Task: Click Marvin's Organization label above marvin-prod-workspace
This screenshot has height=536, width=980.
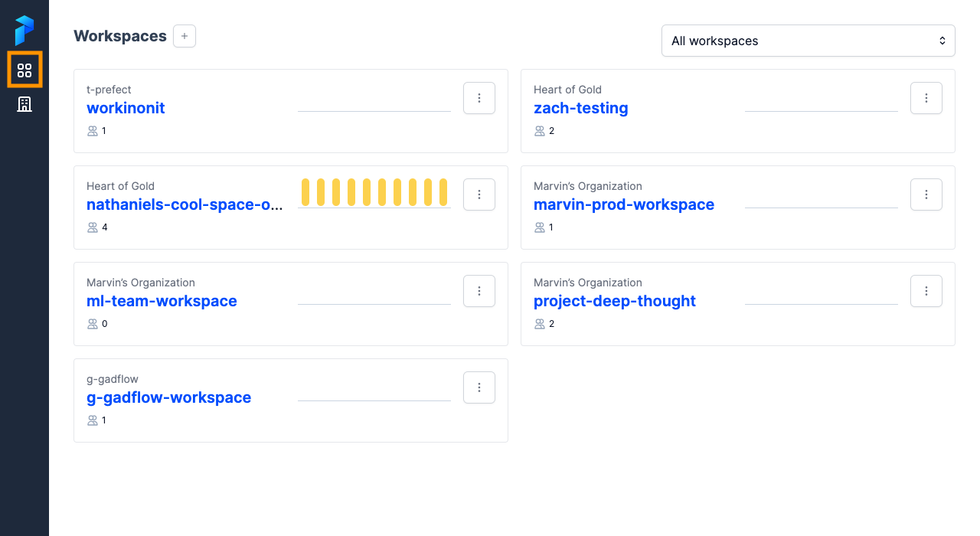Action: coord(588,186)
